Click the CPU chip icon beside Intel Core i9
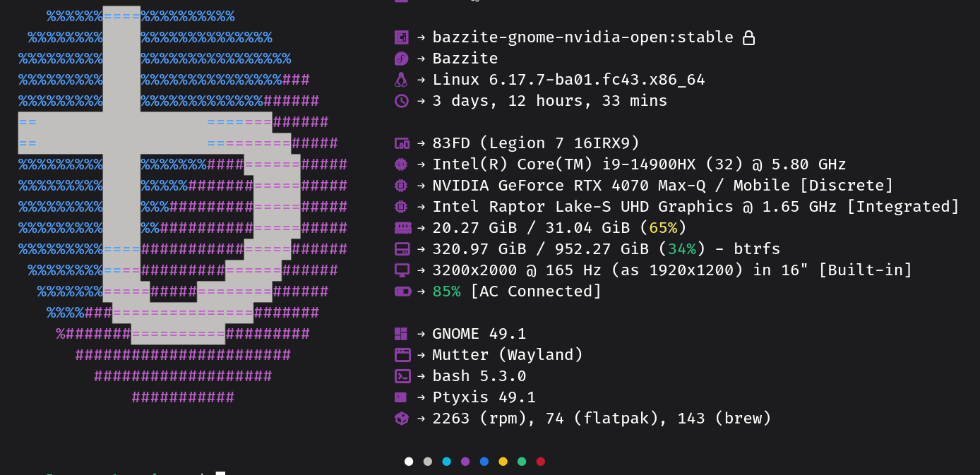 (401, 164)
